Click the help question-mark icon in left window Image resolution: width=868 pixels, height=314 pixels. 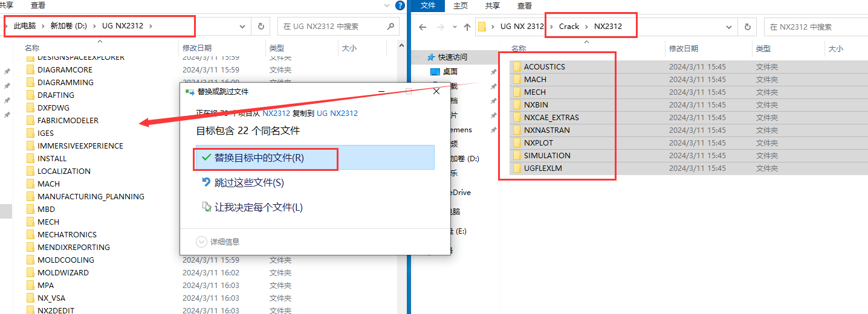[x=400, y=5]
